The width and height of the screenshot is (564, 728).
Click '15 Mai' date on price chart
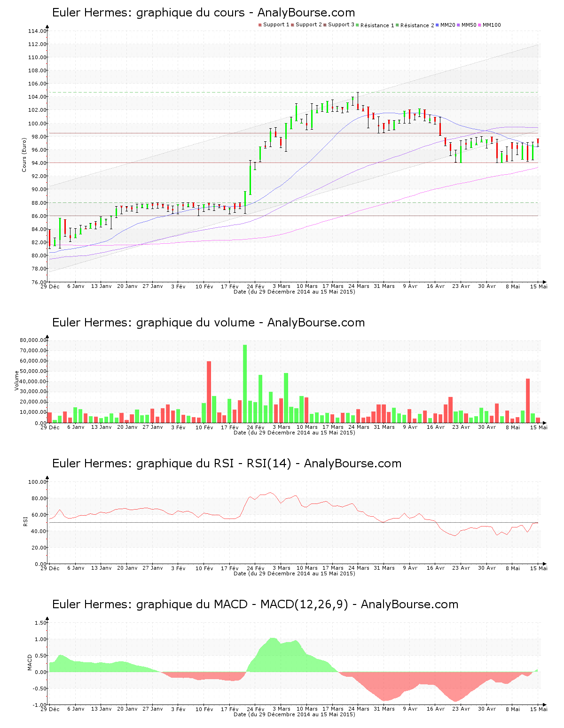(x=539, y=286)
